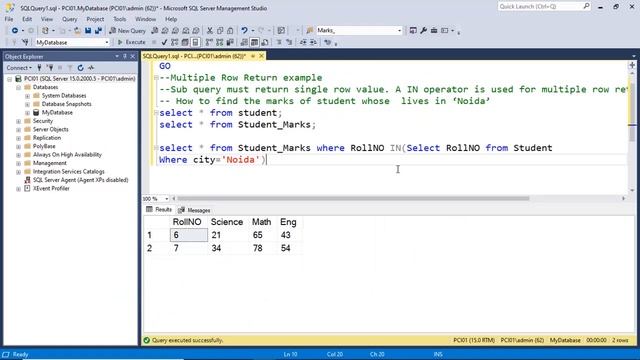Click the Execute button
This screenshot has width=640, height=360.
pos(131,42)
